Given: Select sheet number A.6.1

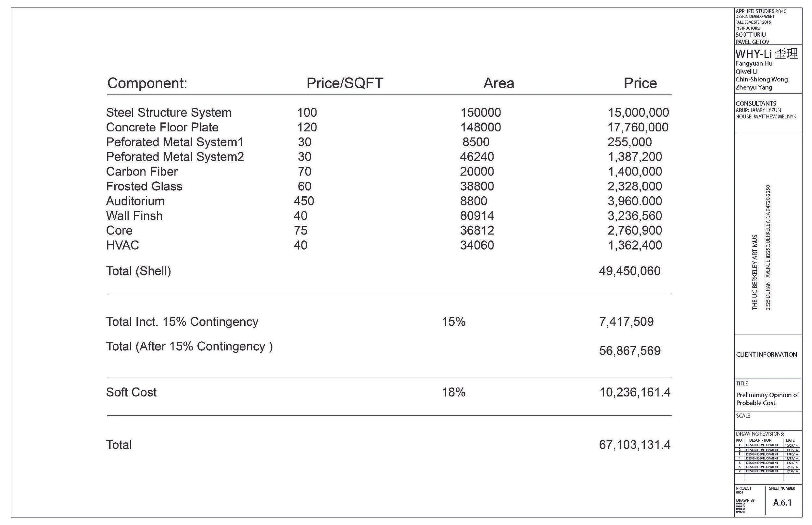Looking at the screenshot, I should point(782,503).
